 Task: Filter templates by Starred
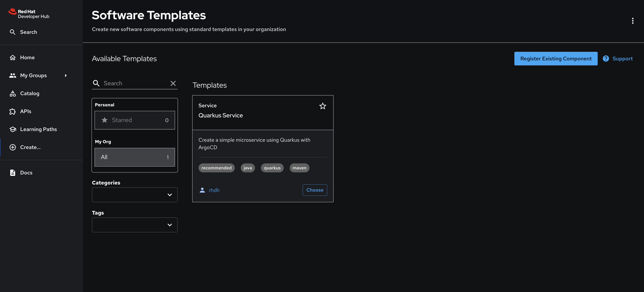tap(134, 120)
